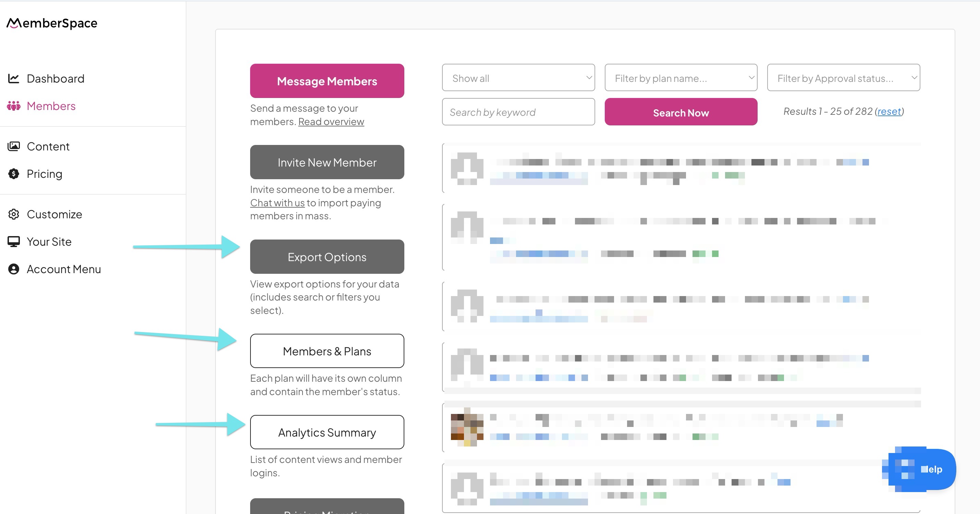
Task: Click the Dashboard chart icon
Action: pos(14,78)
